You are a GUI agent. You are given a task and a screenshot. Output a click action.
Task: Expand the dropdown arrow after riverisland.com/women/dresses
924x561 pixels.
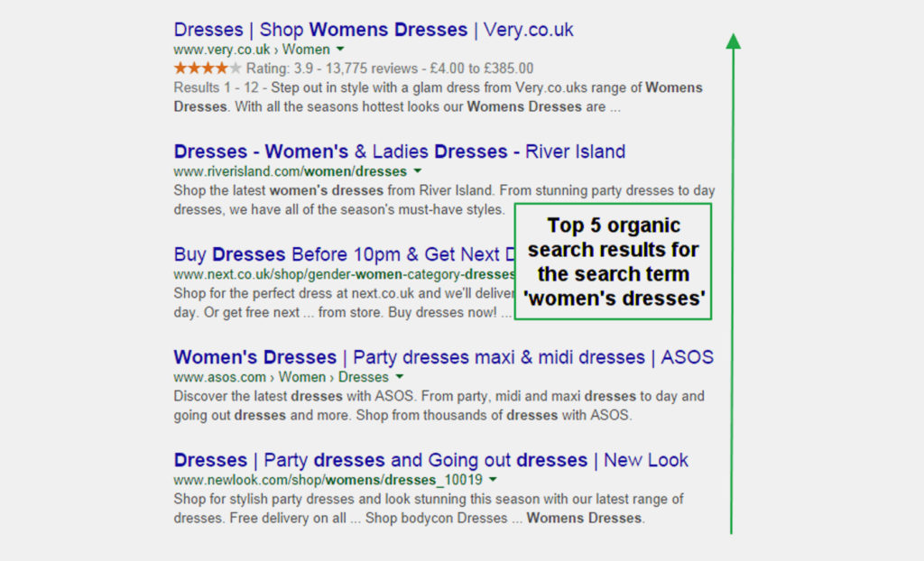click(x=418, y=171)
